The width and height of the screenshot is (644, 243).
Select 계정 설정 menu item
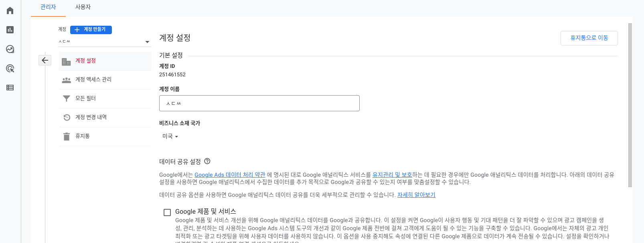coord(105,61)
